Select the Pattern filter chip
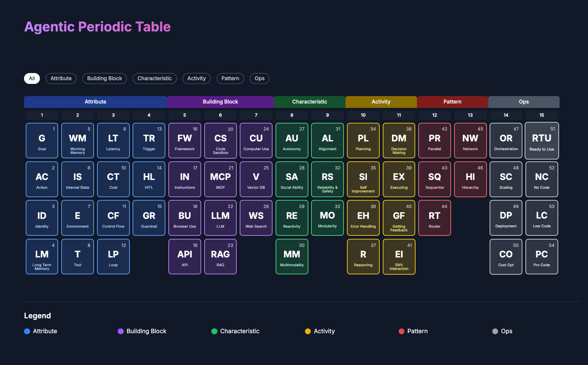588x365 pixels. pyautogui.click(x=230, y=78)
